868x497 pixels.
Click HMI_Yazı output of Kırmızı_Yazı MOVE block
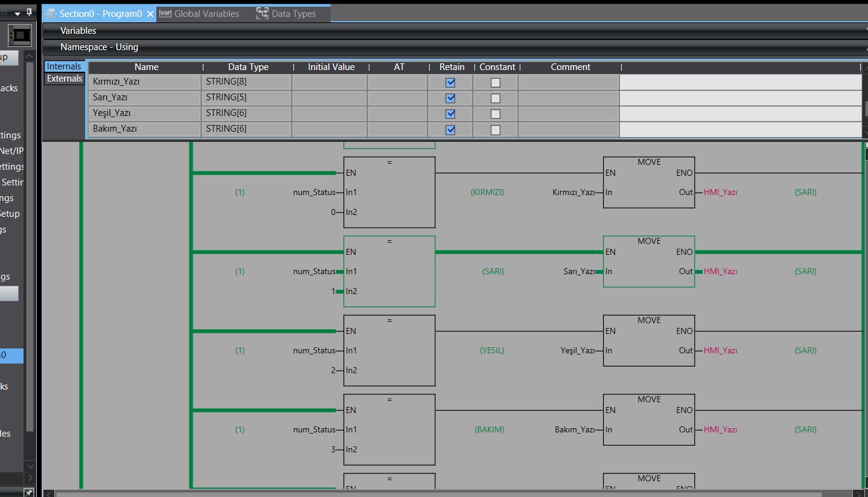720,192
